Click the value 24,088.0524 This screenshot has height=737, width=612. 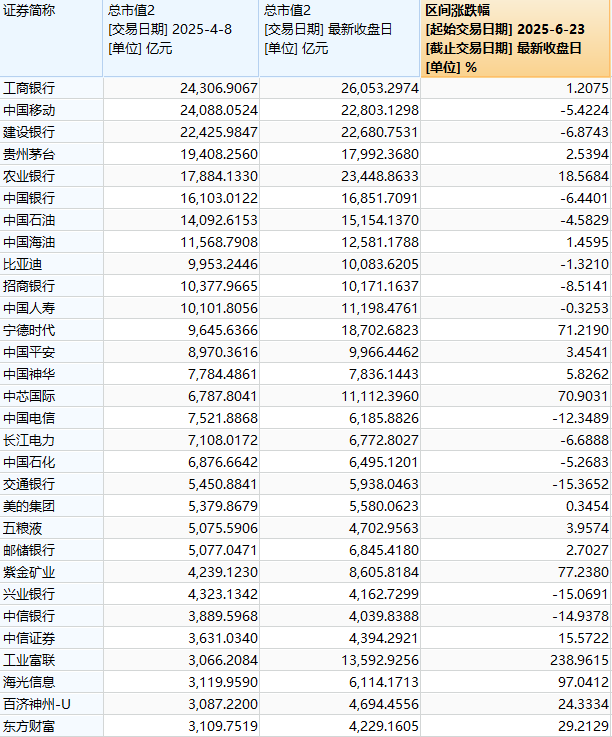coord(219,110)
